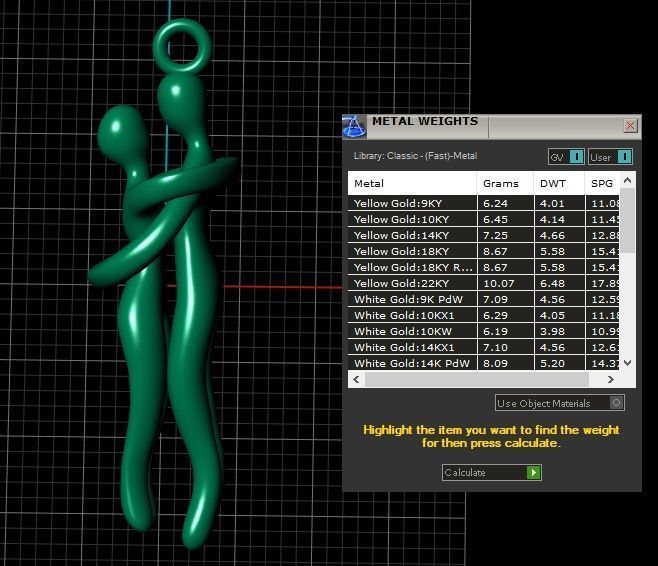Click the green Calculate arrow icon
The width and height of the screenshot is (658, 566).
[x=534, y=472]
